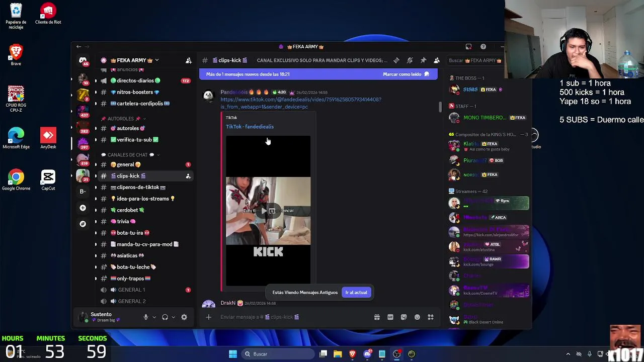Toggle headphones deafen in user panel

click(x=165, y=317)
